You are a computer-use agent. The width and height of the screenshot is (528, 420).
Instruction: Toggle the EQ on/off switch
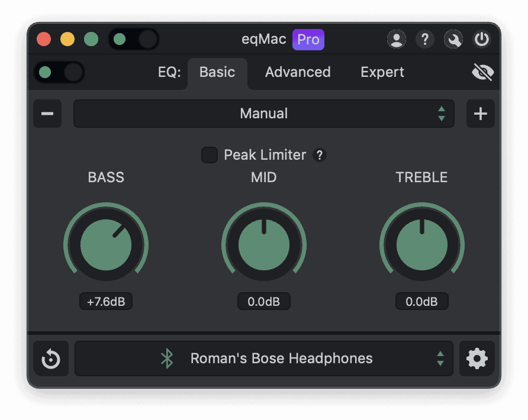(59, 73)
